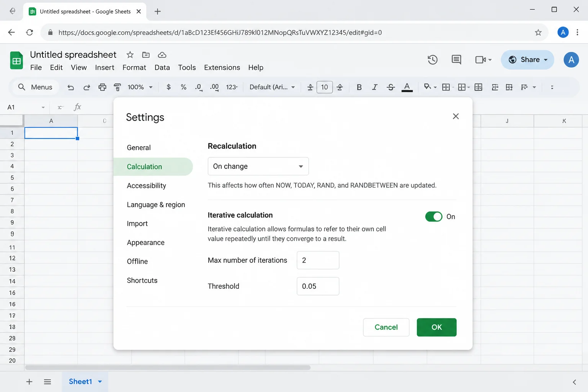Click the redo icon in the toolbar

pos(87,87)
